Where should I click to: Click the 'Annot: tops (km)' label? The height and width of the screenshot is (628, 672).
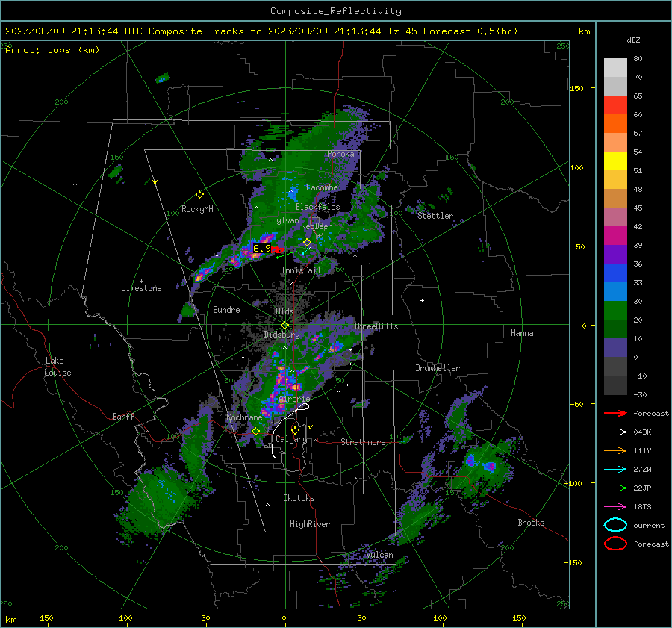tap(52, 50)
